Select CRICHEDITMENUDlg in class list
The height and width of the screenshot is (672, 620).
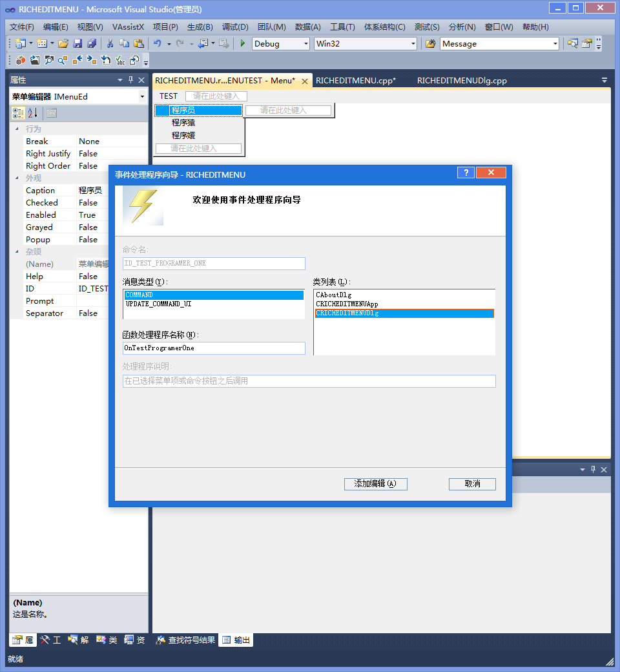404,313
